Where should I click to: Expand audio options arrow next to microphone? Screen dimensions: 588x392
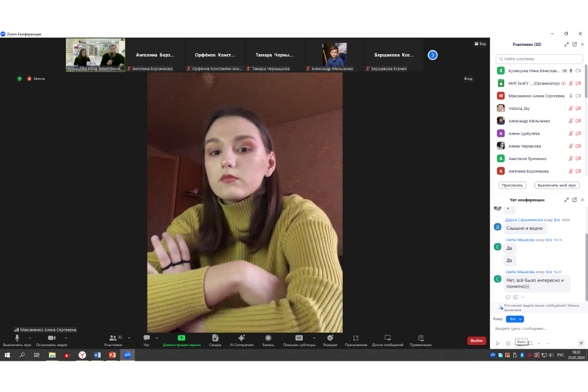coord(30,337)
